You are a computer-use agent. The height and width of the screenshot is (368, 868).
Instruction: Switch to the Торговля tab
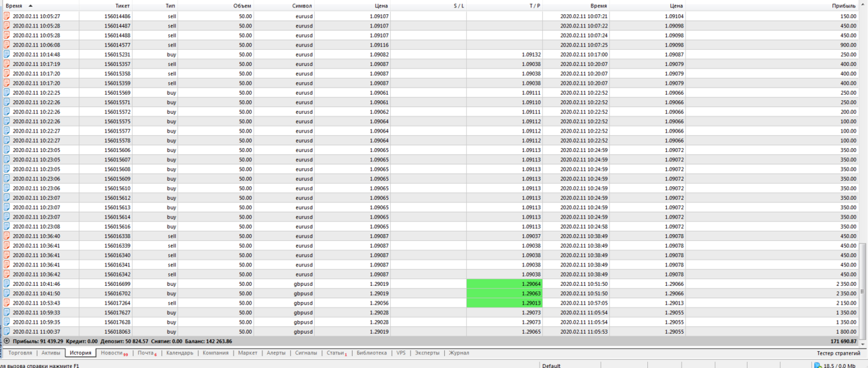[x=20, y=353]
